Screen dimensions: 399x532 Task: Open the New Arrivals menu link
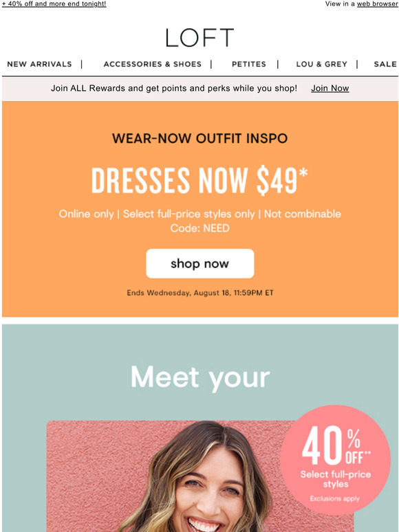pos(39,64)
